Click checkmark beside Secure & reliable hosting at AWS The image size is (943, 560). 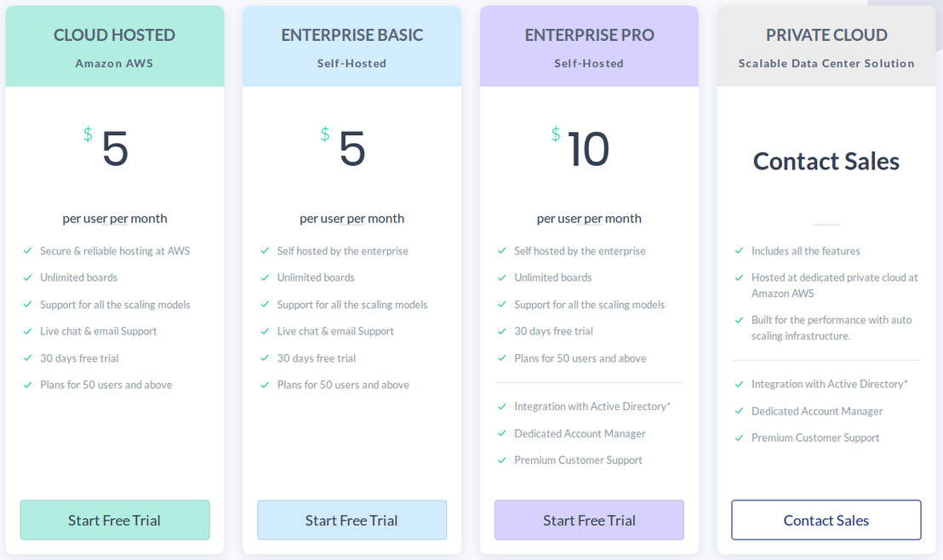28,251
